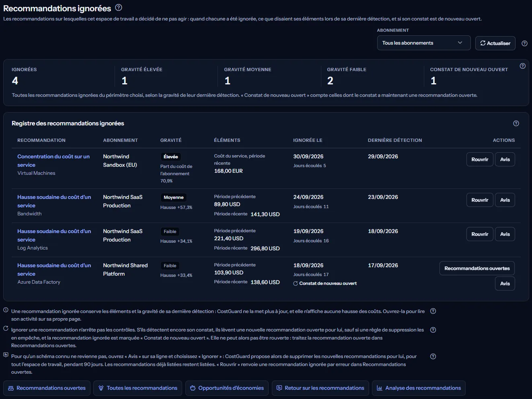Select the '168,00 EUR' cost value
532x399 pixels.
coord(228,171)
